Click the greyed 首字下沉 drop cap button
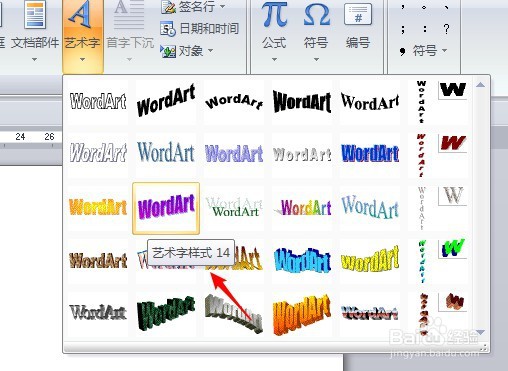This screenshot has width=508, height=371. [130, 32]
